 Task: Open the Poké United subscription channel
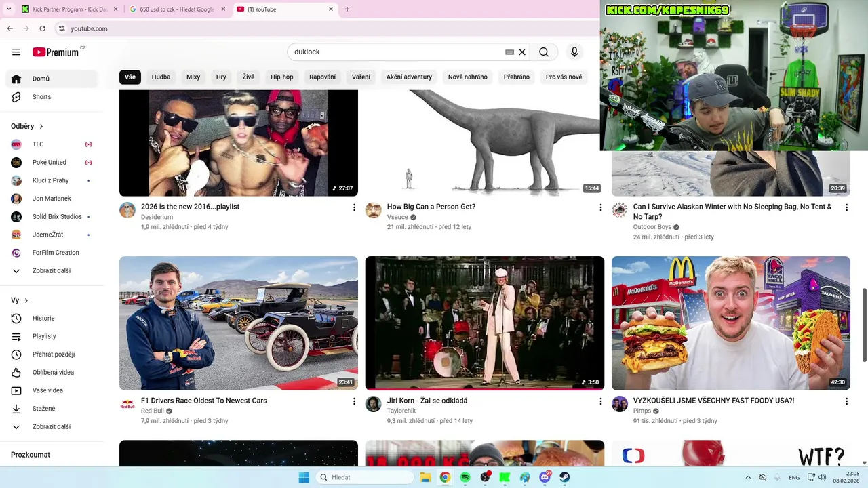click(x=52, y=163)
